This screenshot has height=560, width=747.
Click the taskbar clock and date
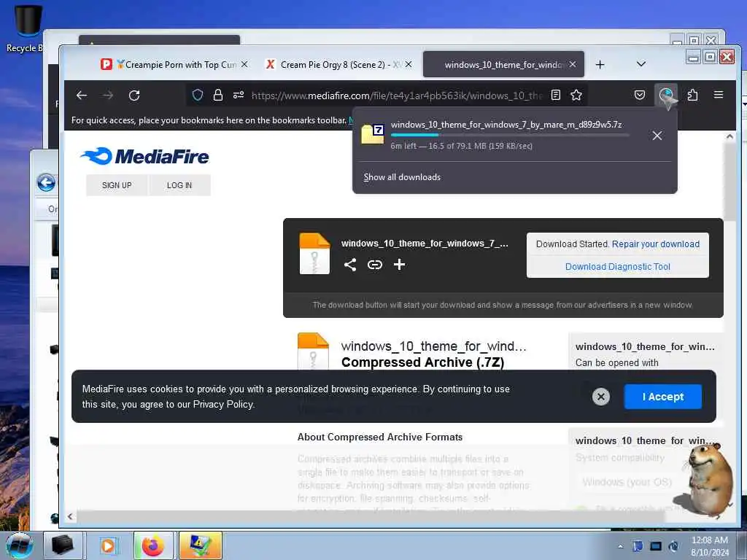point(709,546)
